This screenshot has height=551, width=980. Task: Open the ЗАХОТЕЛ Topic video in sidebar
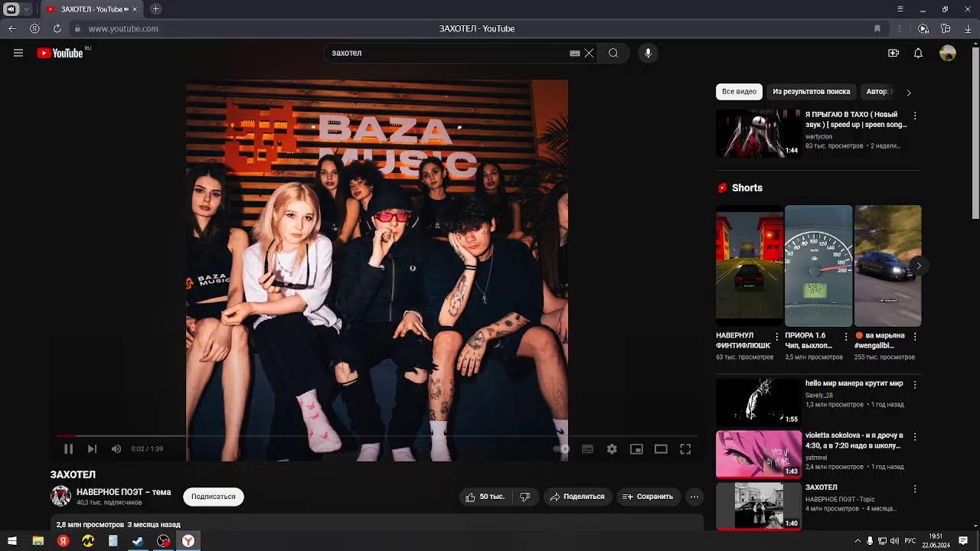[x=759, y=506]
